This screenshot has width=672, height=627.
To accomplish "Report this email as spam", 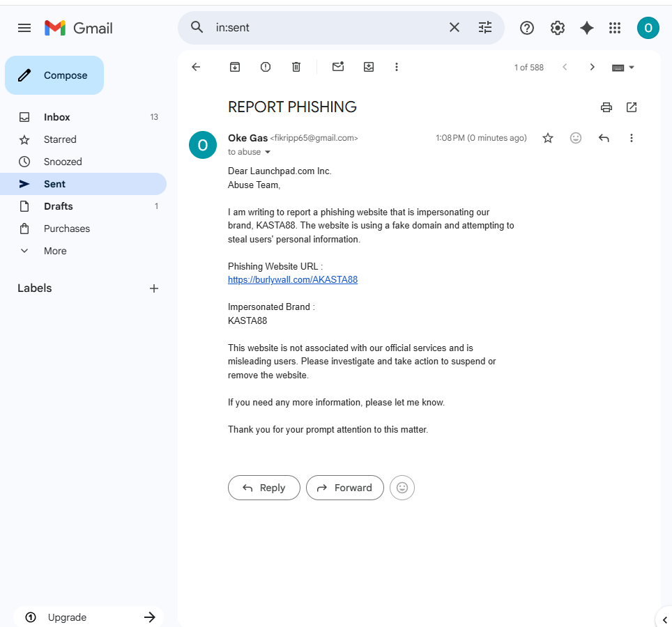I will point(266,68).
